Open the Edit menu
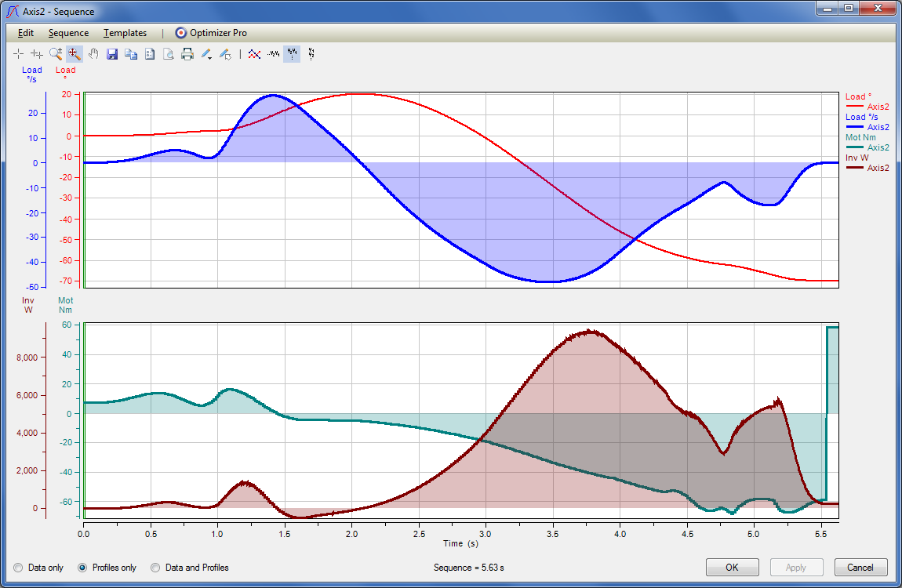 [x=26, y=33]
